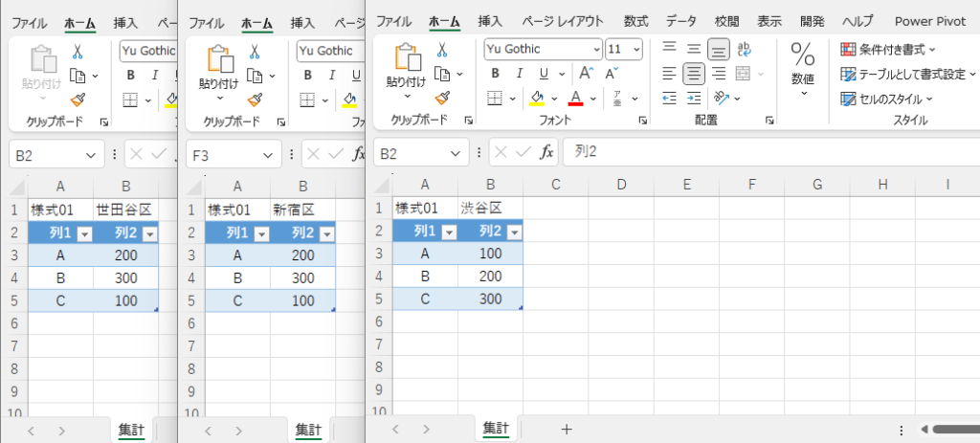The width and height of the screenshot is (980, 443).
Task: Click the red font color swatch button
Action: (575, 98)
